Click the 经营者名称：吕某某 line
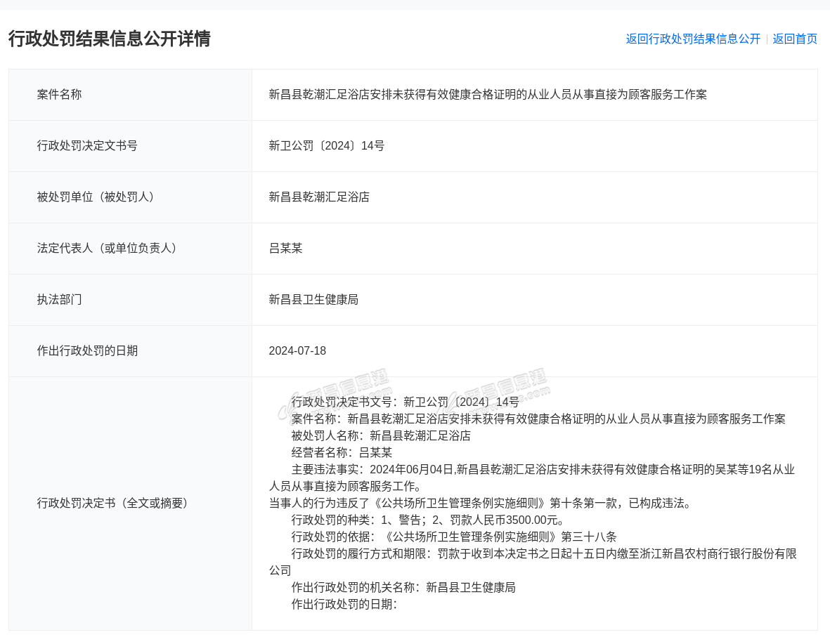 [x=342, y=452]
